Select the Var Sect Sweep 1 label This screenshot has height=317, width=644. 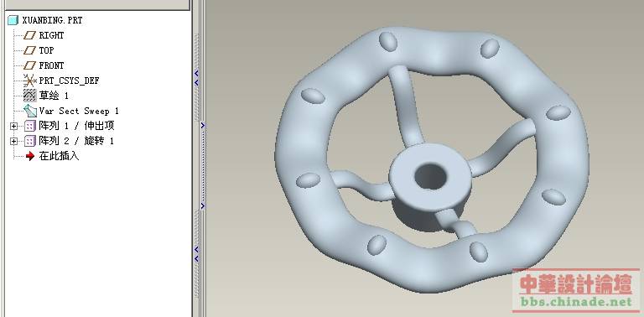[x=79, y=111]
